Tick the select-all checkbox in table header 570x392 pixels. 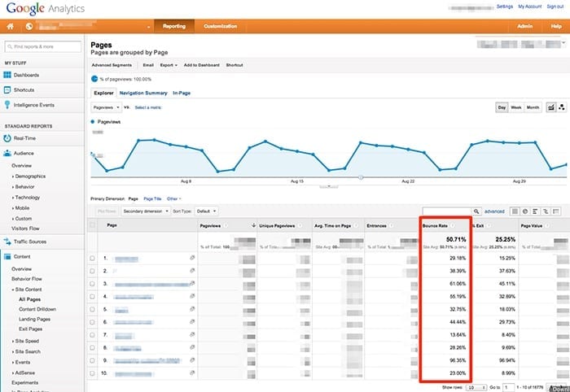pyautogui.click(x=92, y=225)
